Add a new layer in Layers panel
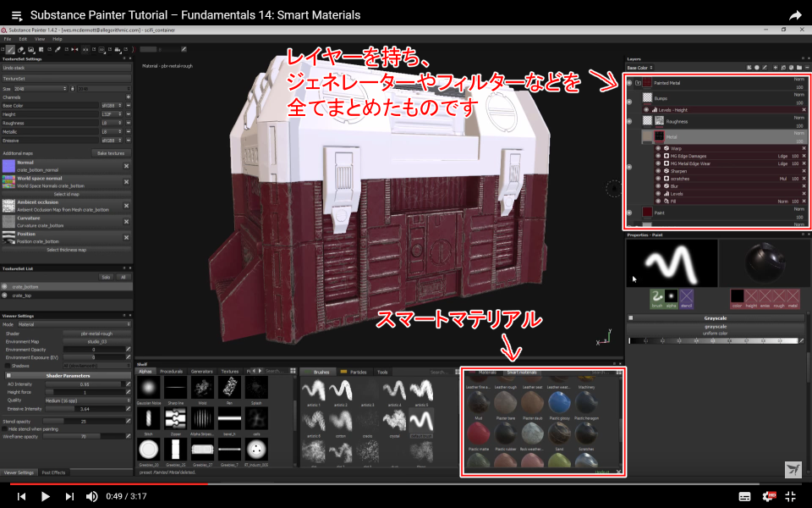This screenshot has height=508, width=812. pyautogui.click(x=776, y=68)
